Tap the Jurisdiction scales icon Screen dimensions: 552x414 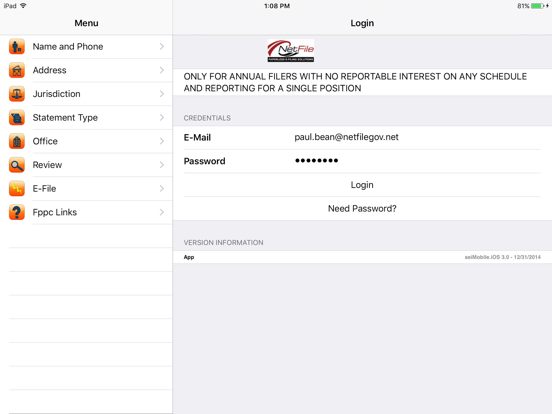pos(17,94)
